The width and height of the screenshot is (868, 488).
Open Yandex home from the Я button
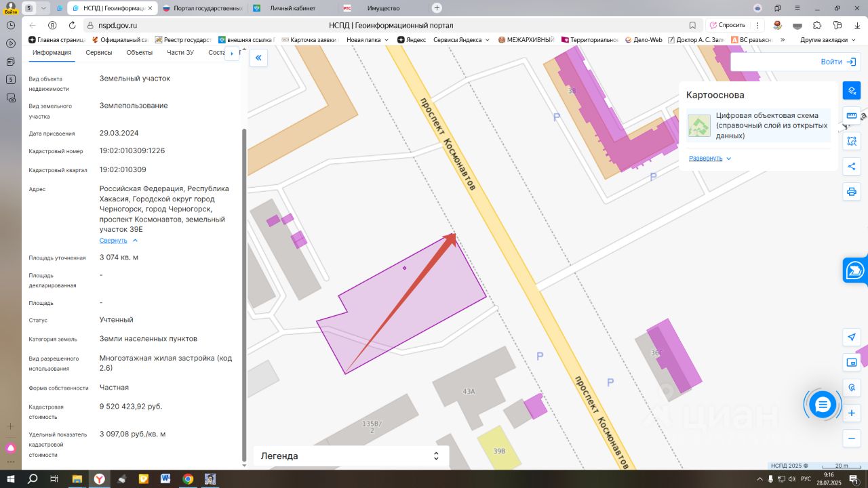[x=52, y=25]
